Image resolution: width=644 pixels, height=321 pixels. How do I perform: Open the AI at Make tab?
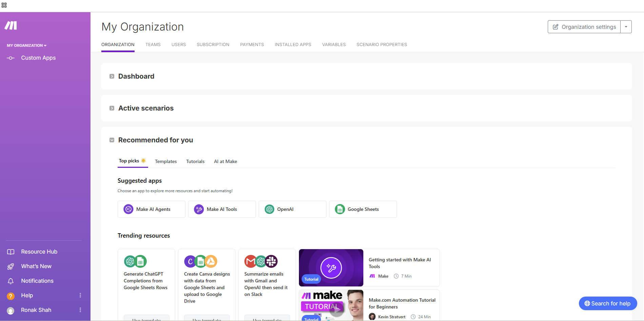click(x=225, y=161)
